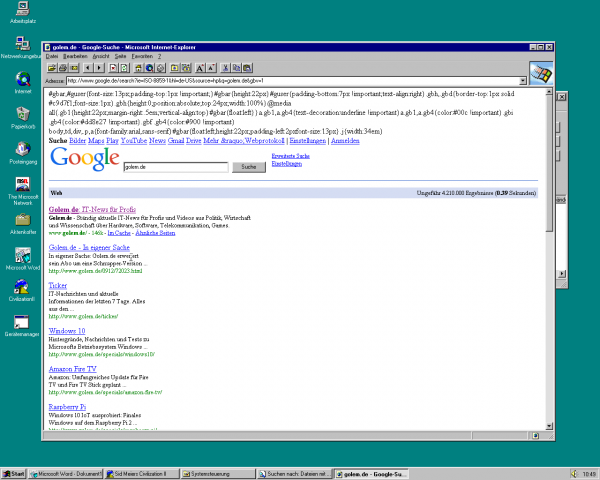Viewport: 600px width, 480px height.
Task: Go back with the left arrow icon
Action: coord(88,68)
